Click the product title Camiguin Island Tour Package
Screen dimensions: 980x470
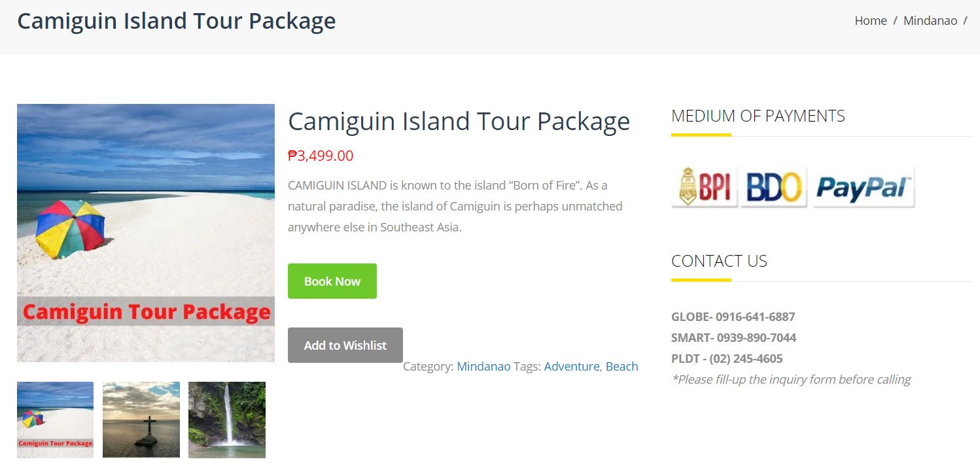pos(459,122)
